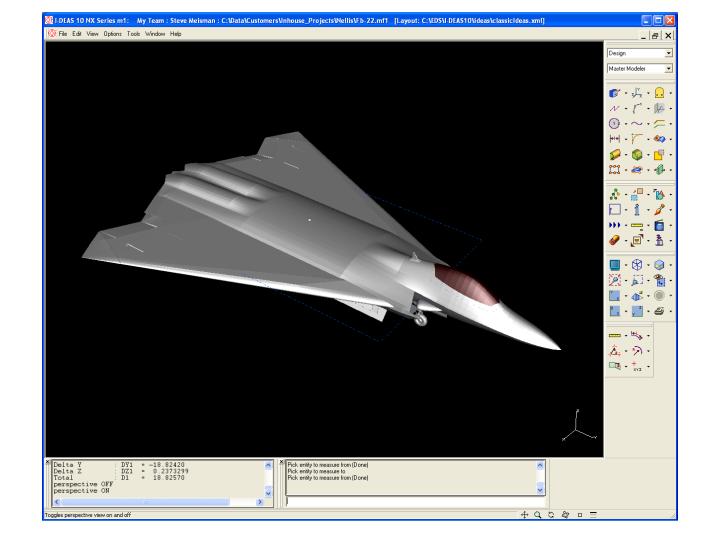The width and height of the screenshot is (720, 540).
Task: Click list panel horizontal scrollbar left arrow
Action: pyautogui.click(x=57, y=502)
